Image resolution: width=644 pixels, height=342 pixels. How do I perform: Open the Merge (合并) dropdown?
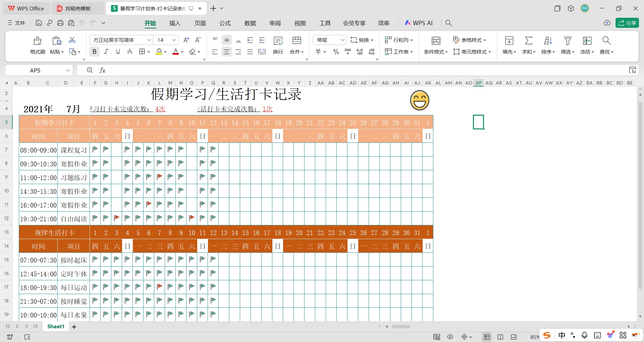297,52
